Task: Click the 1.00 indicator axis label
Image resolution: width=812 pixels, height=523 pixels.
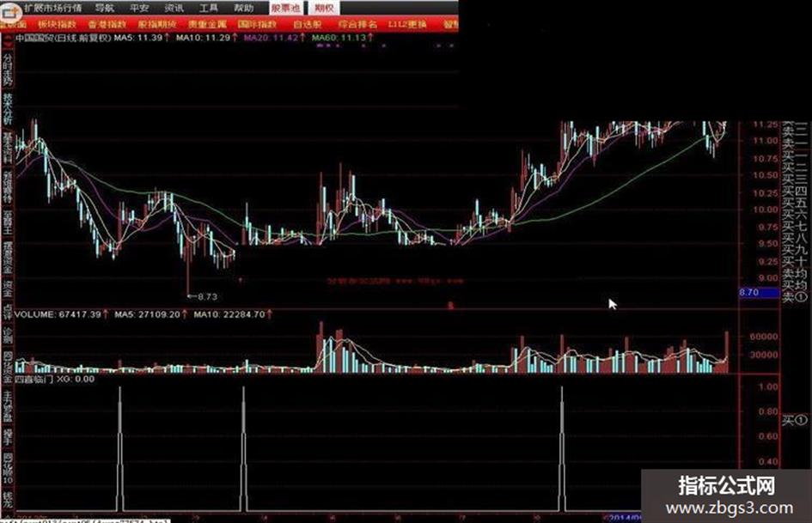Action: (x=768, y=386)
